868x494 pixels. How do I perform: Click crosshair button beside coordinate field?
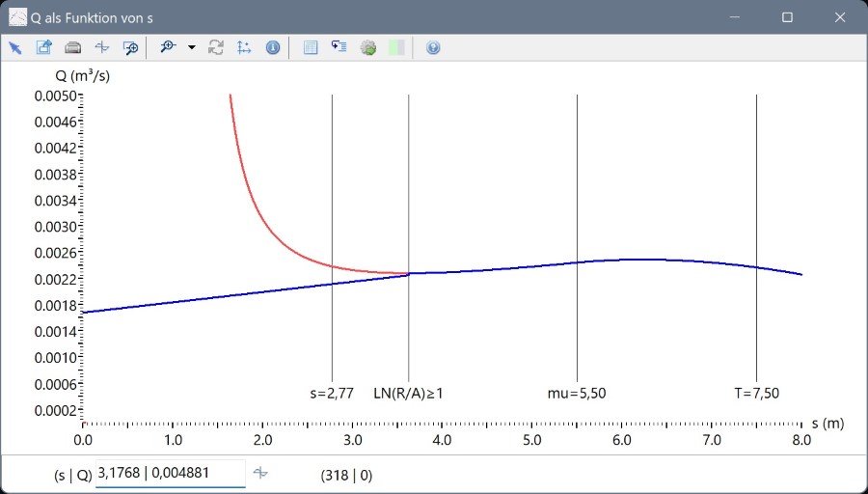click(260, 473)
